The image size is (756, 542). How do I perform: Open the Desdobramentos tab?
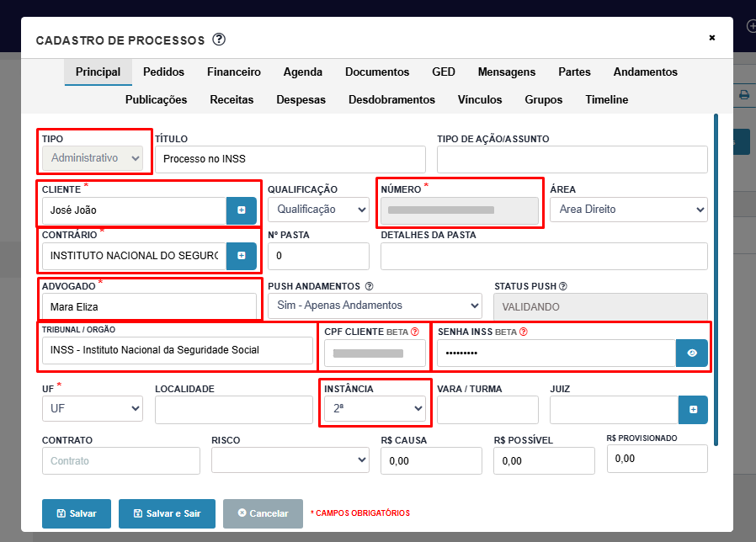pos(391,100)
